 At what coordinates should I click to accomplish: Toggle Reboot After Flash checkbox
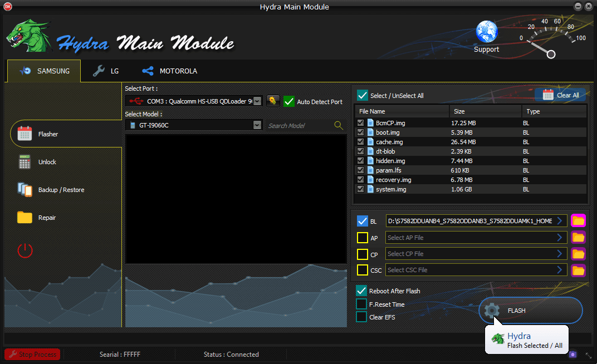pyautogui.click(x=361, y=291)
